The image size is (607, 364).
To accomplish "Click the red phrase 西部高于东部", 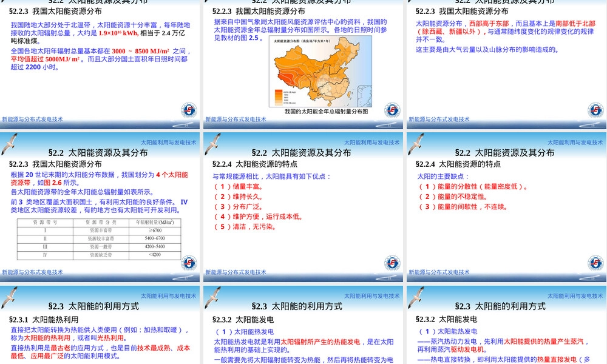I will (x=489, y=24).
